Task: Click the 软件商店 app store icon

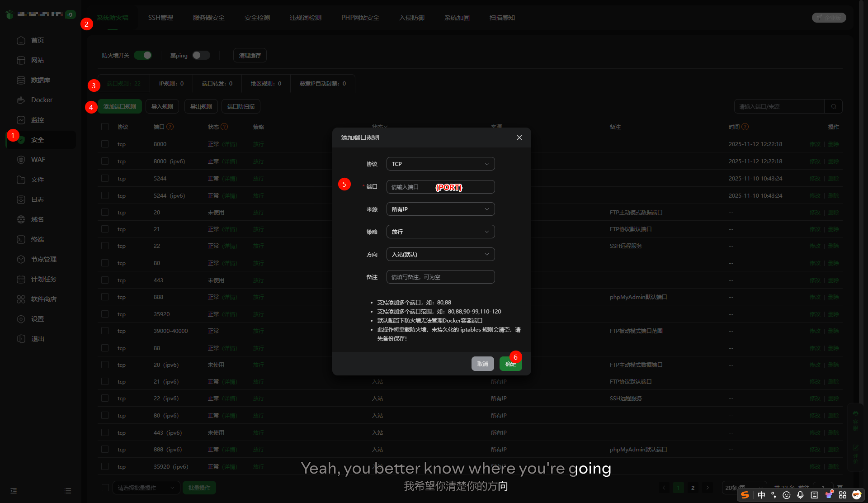Action: (x=21, y=299)
